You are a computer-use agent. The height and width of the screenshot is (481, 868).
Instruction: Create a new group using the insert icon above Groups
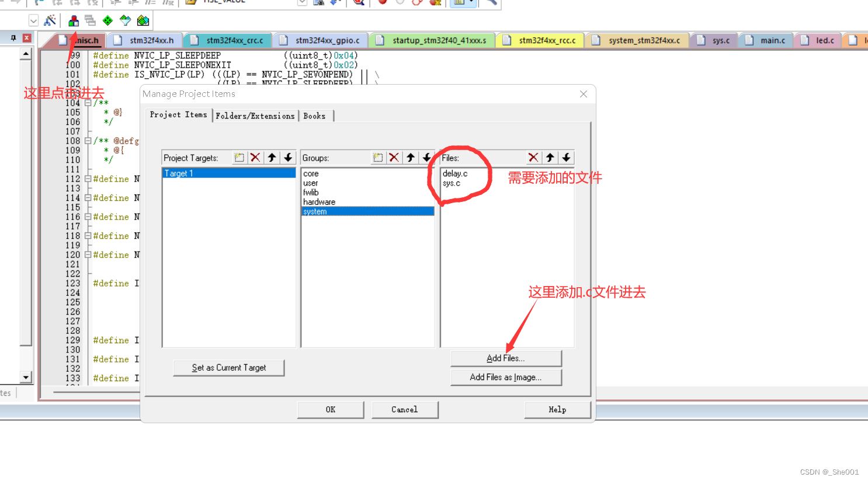[x=378, y=157]
